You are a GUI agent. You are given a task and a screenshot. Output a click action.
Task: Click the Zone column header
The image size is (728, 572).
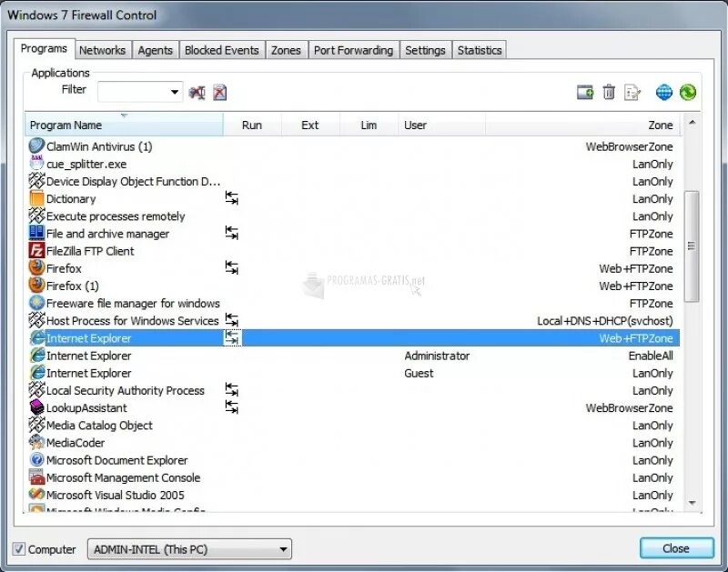point(582,125)
